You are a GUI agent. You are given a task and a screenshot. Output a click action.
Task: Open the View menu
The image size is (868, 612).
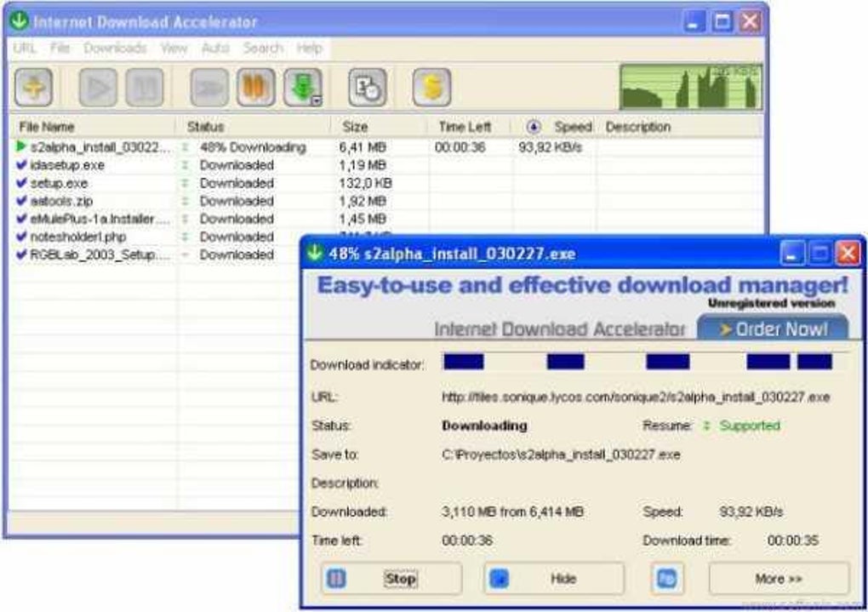pos(174,49)
